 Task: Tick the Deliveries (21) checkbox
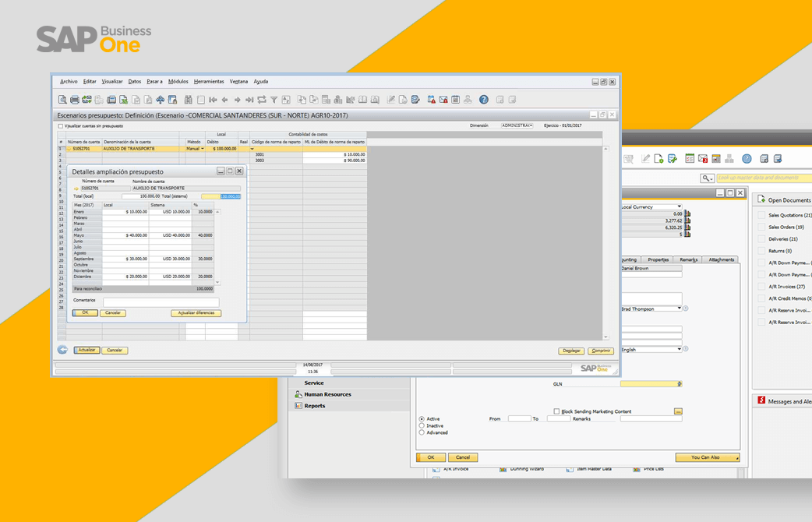761,238
